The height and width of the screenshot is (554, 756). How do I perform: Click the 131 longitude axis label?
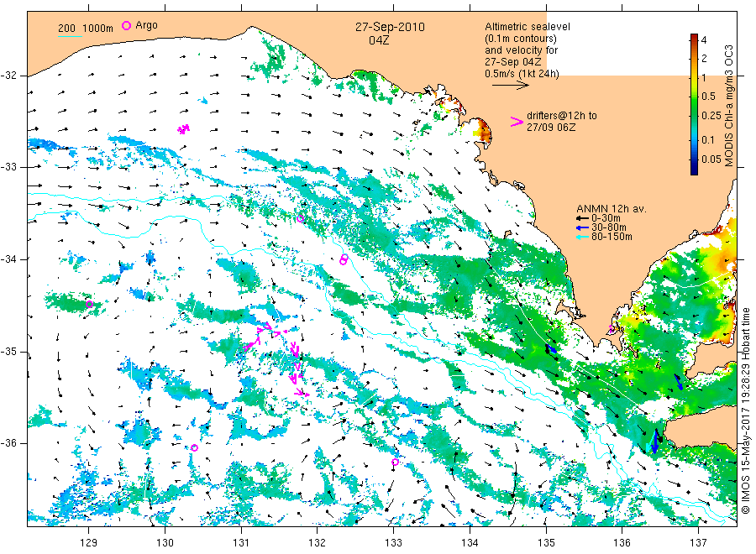point(241,543)
